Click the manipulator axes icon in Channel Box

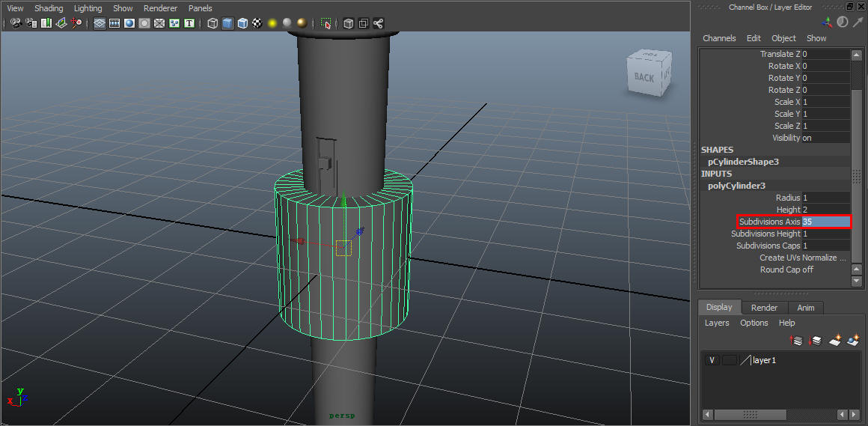point(827,22)
